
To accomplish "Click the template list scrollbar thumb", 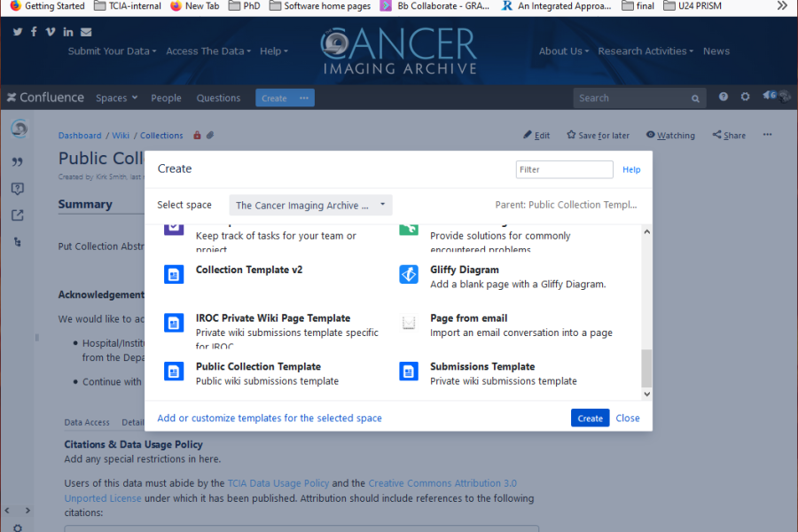I will coord(646,368).
